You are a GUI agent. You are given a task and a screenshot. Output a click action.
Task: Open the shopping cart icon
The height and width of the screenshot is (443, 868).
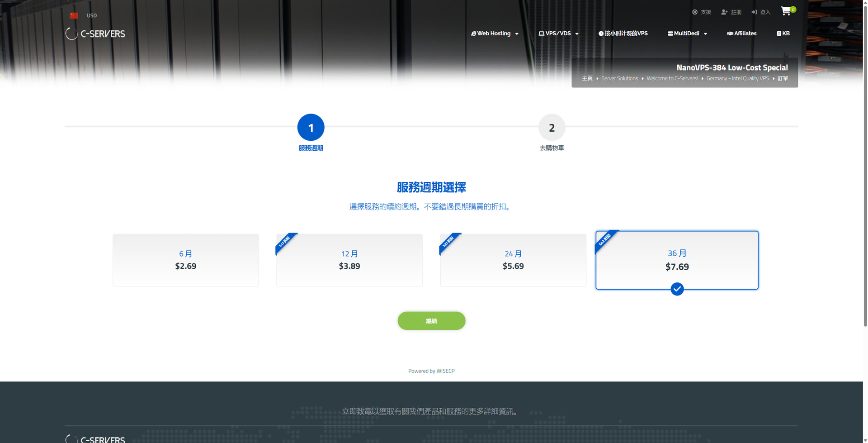coord(786,11)
